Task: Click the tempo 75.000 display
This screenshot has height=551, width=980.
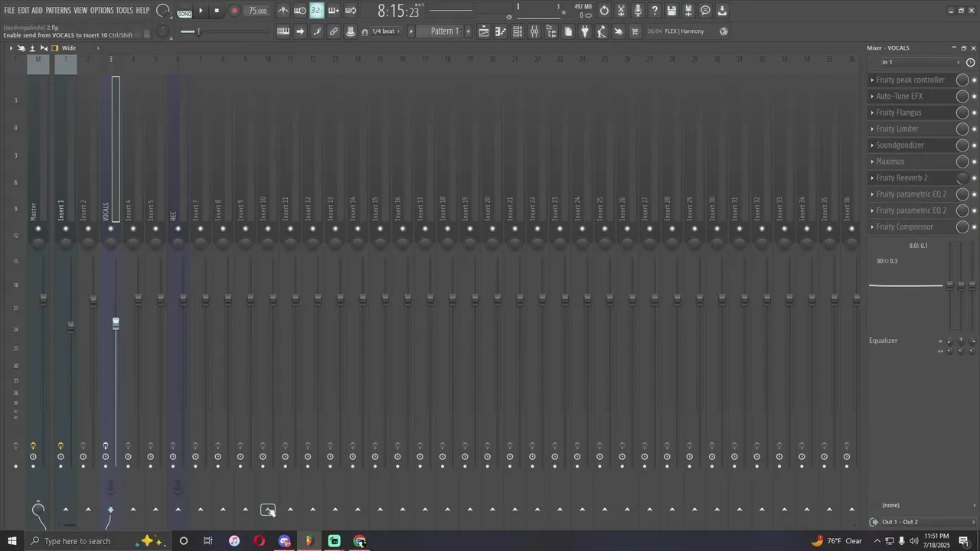Action: (x=258, y=11)
